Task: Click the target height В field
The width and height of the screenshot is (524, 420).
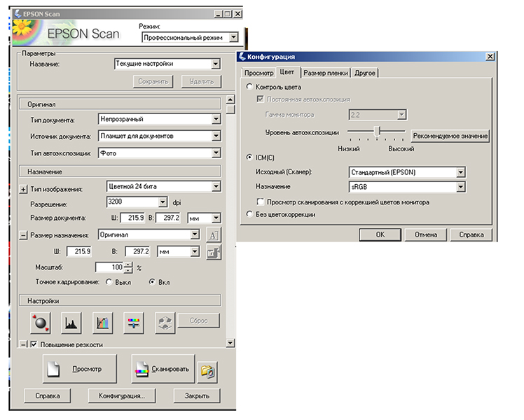Action: pos(137,251)
